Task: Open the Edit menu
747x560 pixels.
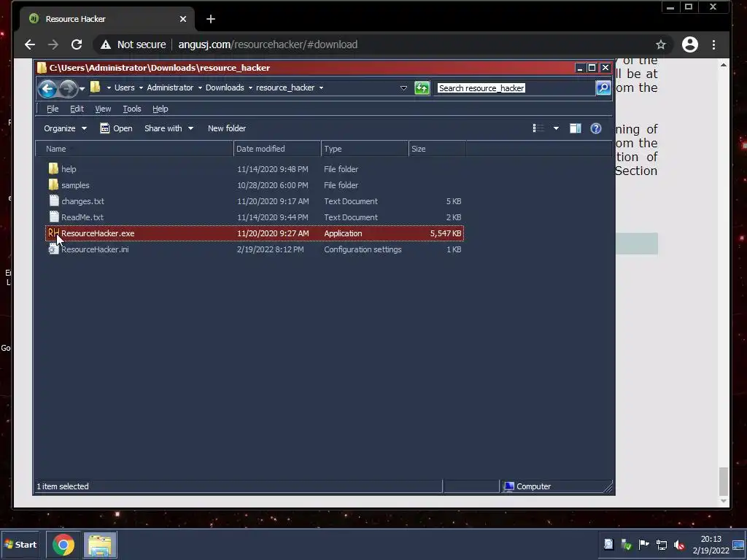Action: 77,109
